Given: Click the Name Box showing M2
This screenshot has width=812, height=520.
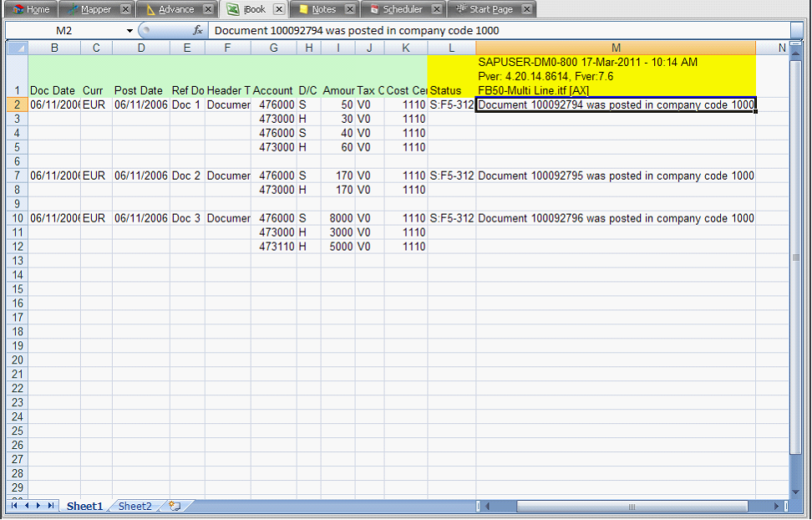Looking at the screenshot, I should pos(65,30).
